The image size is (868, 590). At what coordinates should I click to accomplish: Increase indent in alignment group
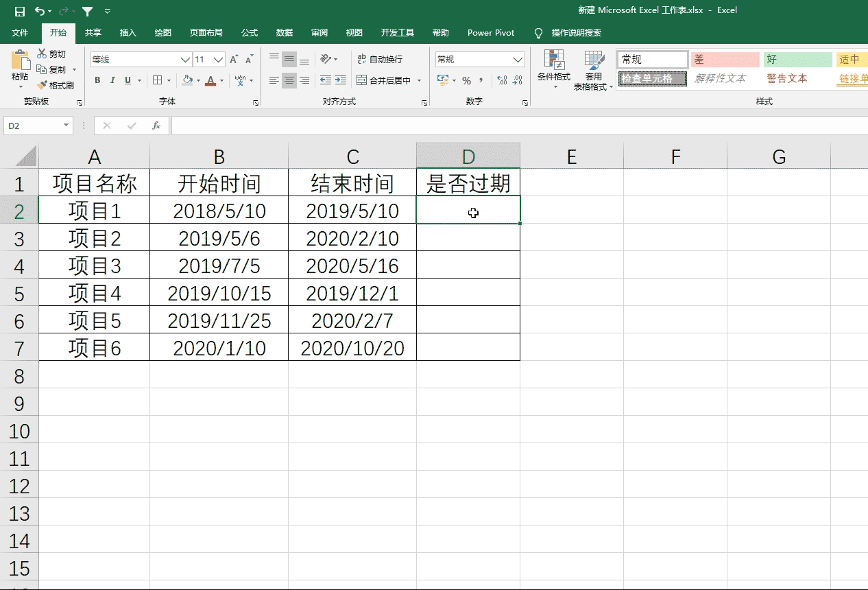(x=341, y=81)
